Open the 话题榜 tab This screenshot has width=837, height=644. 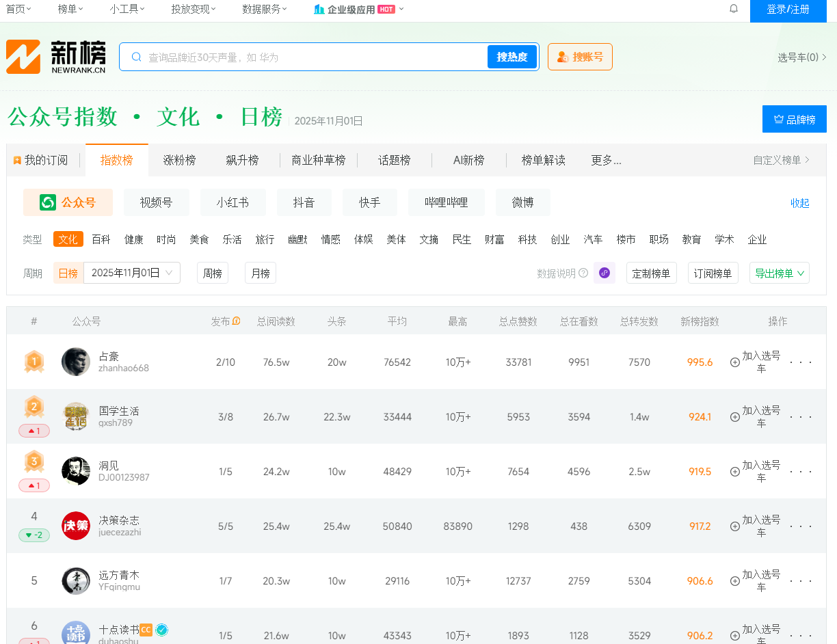click(395, 160)
